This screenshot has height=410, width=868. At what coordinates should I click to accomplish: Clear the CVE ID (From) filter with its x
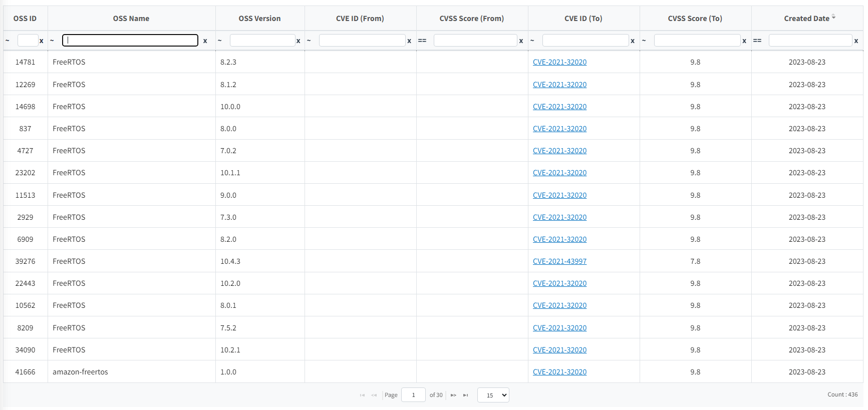click(409, 41)
